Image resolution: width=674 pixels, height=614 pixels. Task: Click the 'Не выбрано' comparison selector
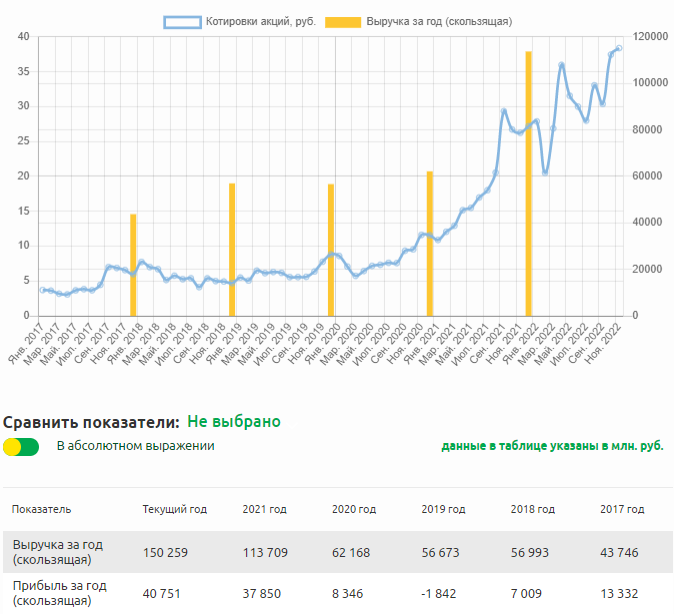[233, 422]
